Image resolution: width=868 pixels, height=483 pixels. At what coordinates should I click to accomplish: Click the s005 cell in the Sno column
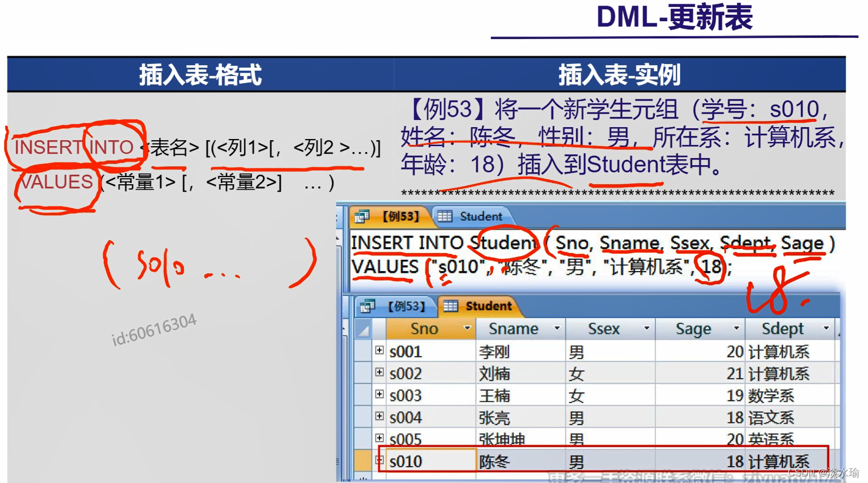click(x=430, y=438)
